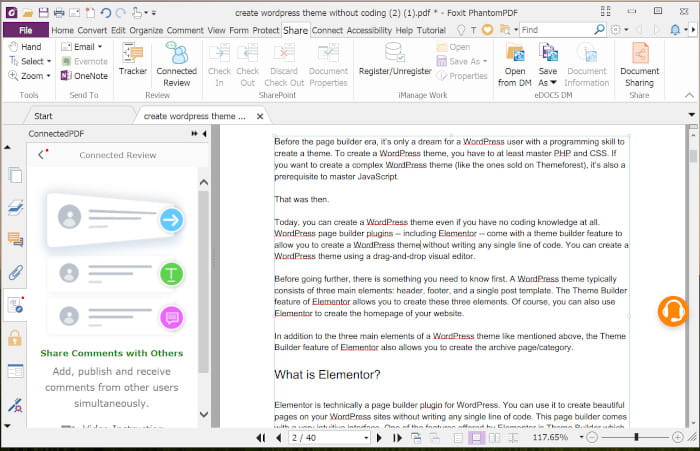Toggle continuous facing view mode
The image size is (700, 451).
[513, 438]
